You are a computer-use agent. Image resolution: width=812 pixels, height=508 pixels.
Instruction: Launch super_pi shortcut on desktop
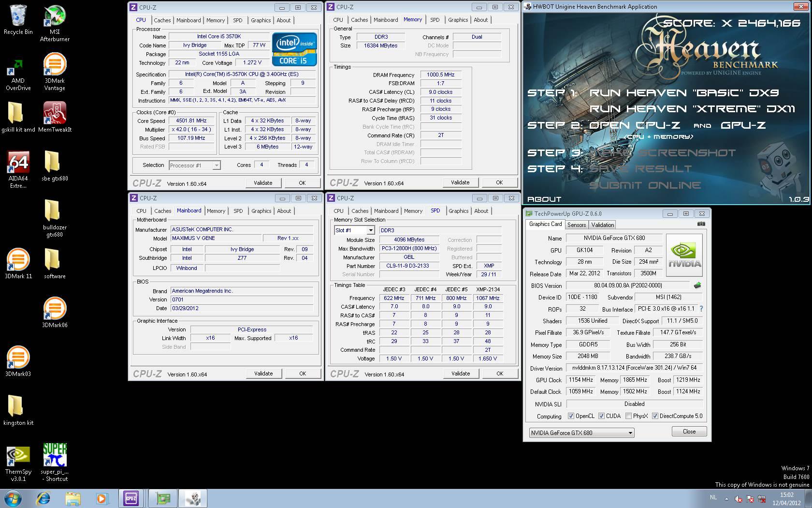(x=55, y=463)
